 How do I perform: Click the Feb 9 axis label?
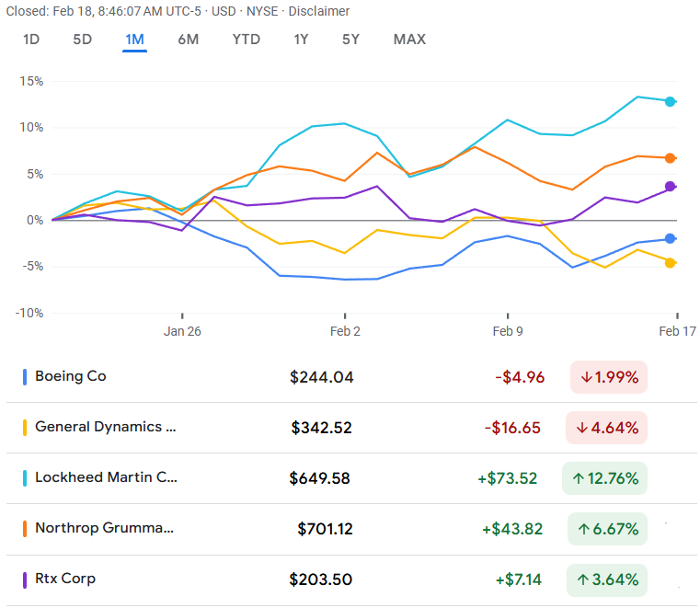tap(508, 331)
